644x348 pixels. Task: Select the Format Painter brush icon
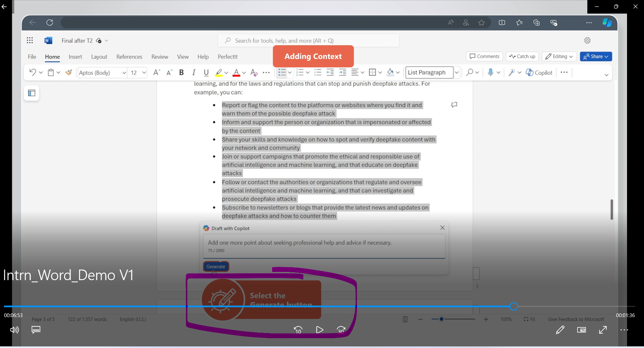tap(69, 72)
